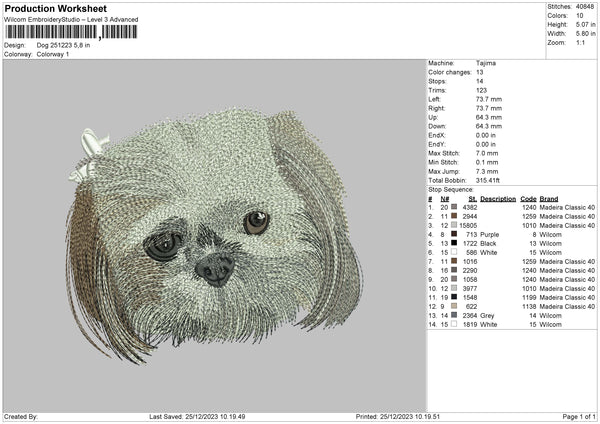Click the swatch for stop 3 with 15805 stitches

454,225
